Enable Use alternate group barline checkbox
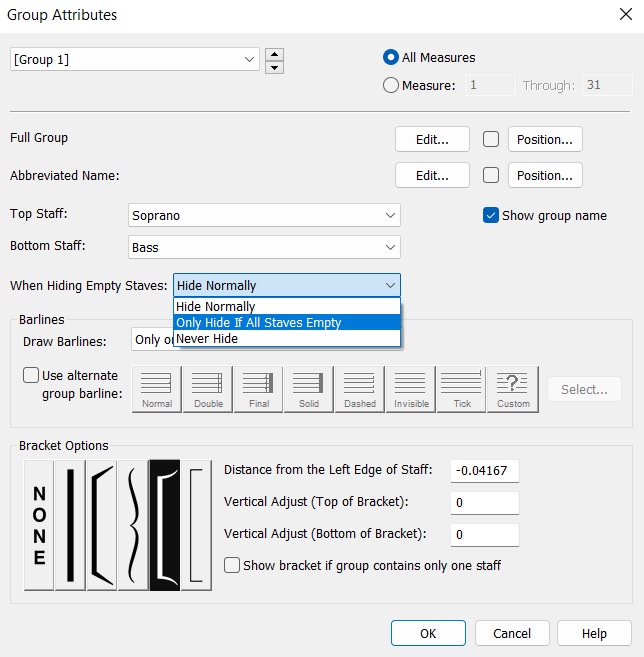Screen dimensions: 644x657 click(30, 376)
